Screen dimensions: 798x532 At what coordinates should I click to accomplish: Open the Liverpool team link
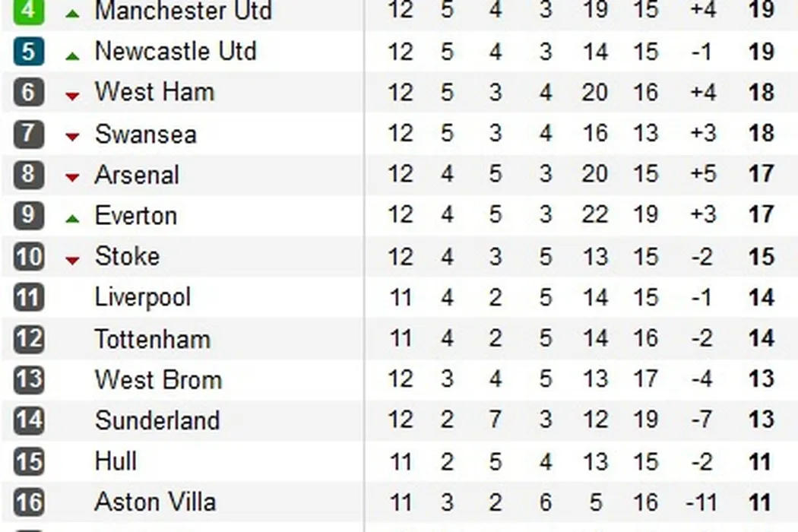pos(142,297)
